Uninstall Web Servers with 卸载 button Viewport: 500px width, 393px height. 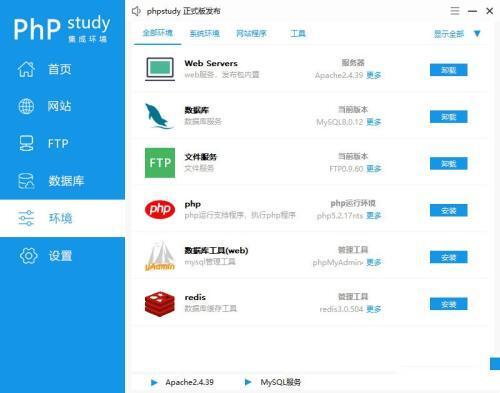(449, 70)
